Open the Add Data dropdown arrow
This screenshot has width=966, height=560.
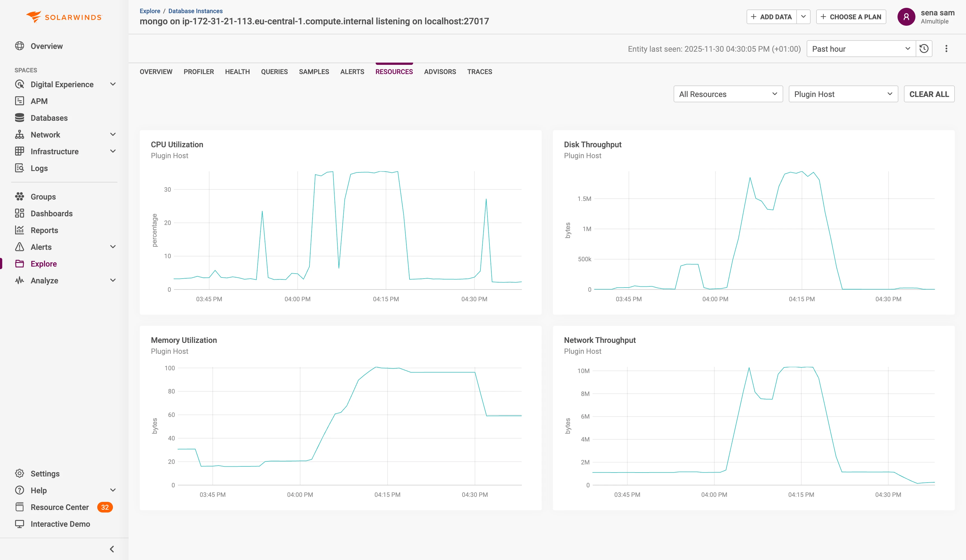coord(804,17)
